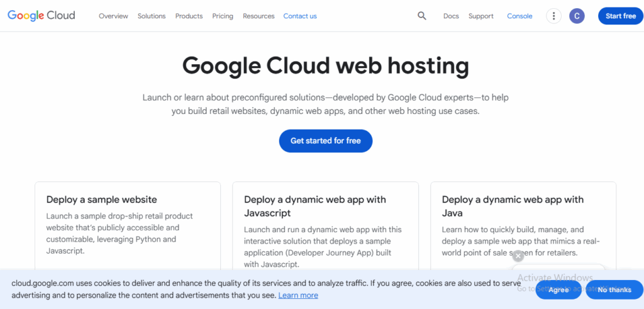This screenshot has width=644, height=309.
Task: Open the search magnifier icon
Action: pos(422,16)
